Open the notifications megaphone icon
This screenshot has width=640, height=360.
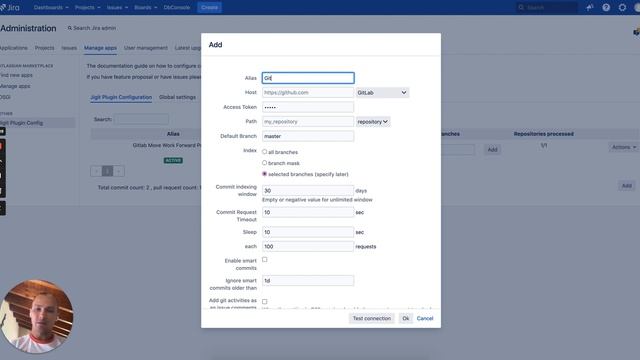(590, 7)
